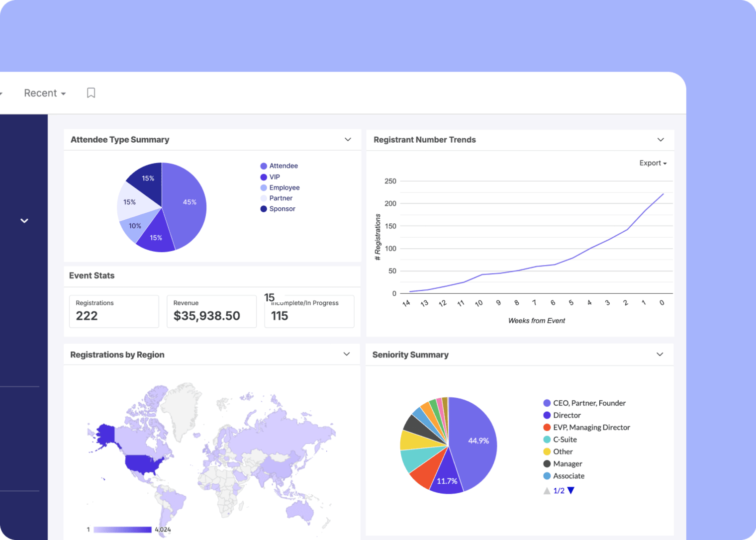The image size is (756, 540).
Task: Open the Export dropdown in Registrant Number Trends
Action: [652, 163]
